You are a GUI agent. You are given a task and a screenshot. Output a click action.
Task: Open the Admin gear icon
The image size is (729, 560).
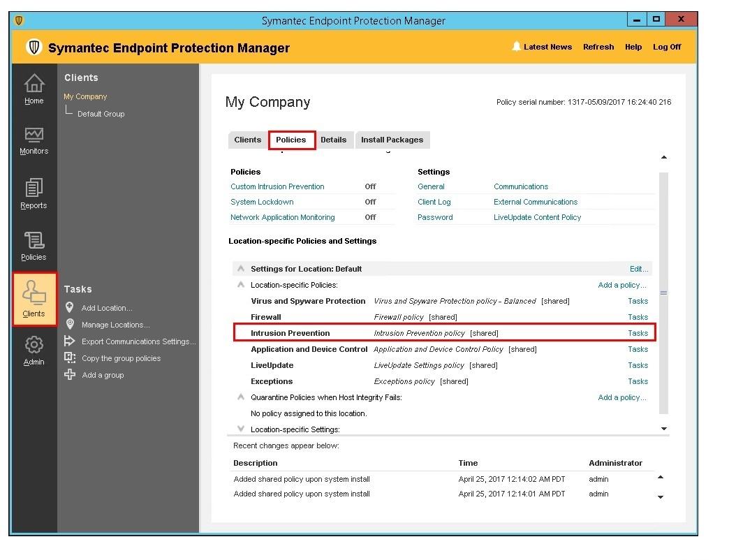(34, 345)
